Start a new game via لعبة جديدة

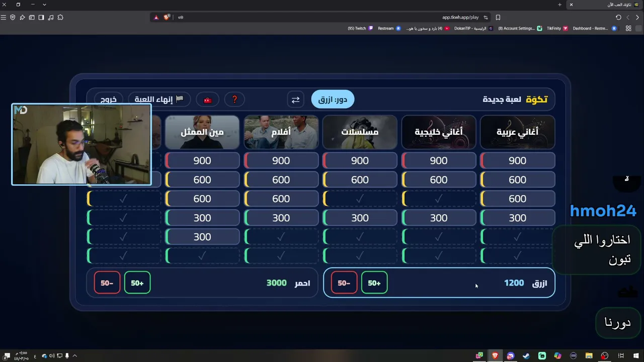pos(502,99)
